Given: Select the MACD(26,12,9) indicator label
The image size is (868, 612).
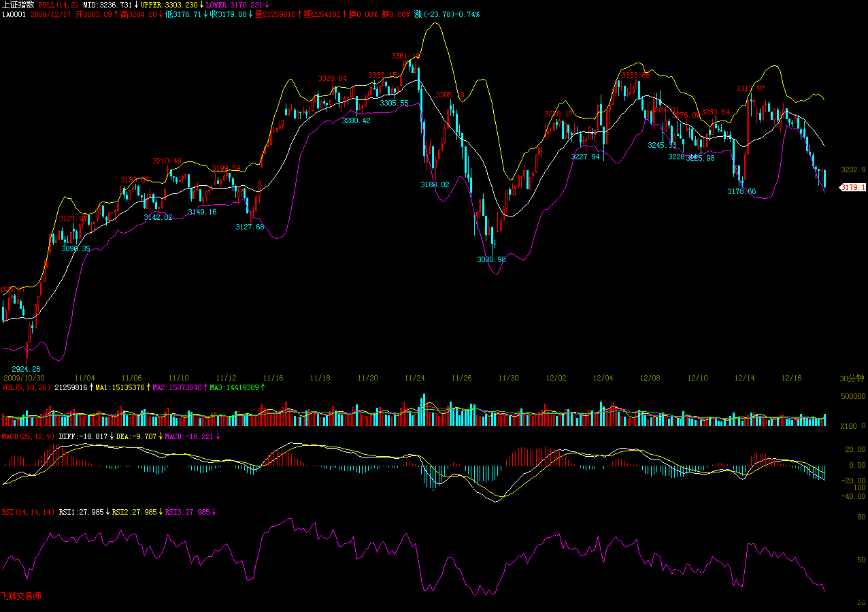Looking at the screenshot, I should (x=28, y=436).
